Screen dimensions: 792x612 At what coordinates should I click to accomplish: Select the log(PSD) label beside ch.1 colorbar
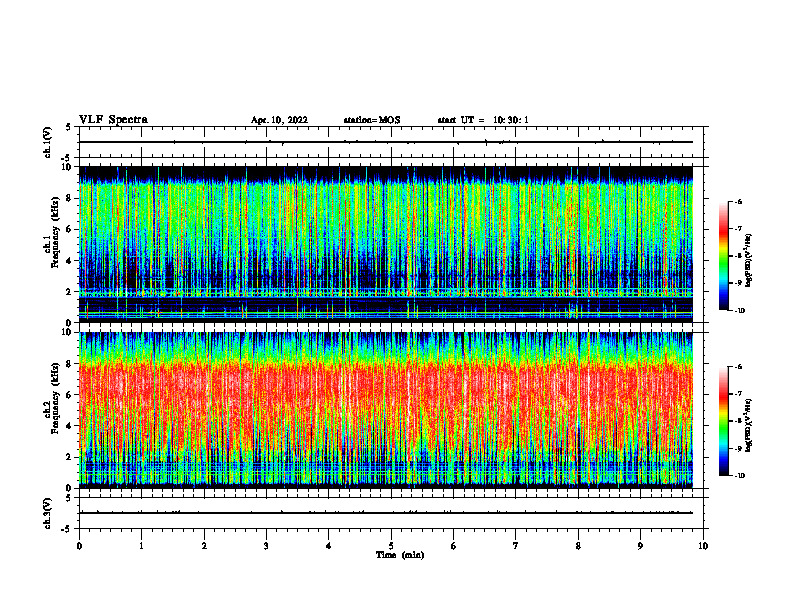click(x=748, y=260)
